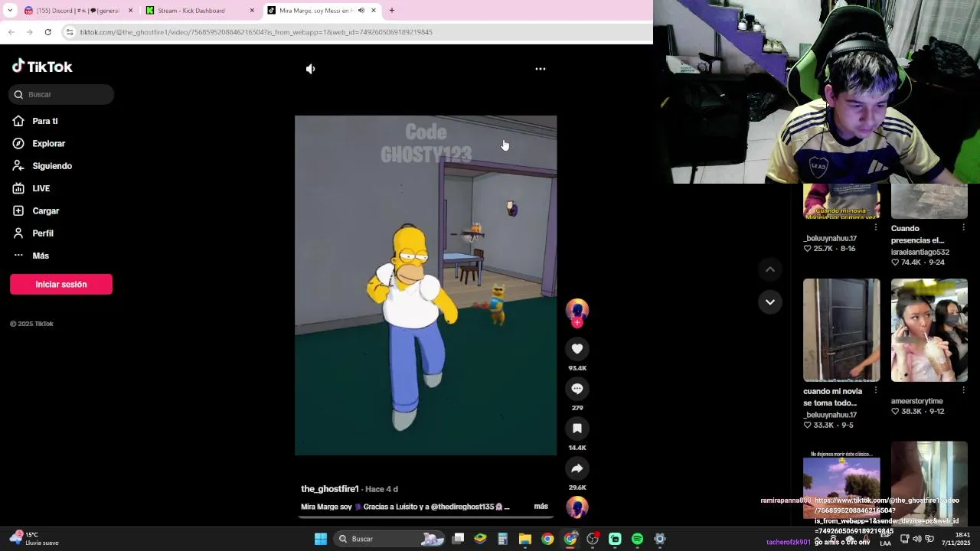
Task: Open options for 'cuando mi novia se toma todo' video
Action: click(x=876, y=390)
